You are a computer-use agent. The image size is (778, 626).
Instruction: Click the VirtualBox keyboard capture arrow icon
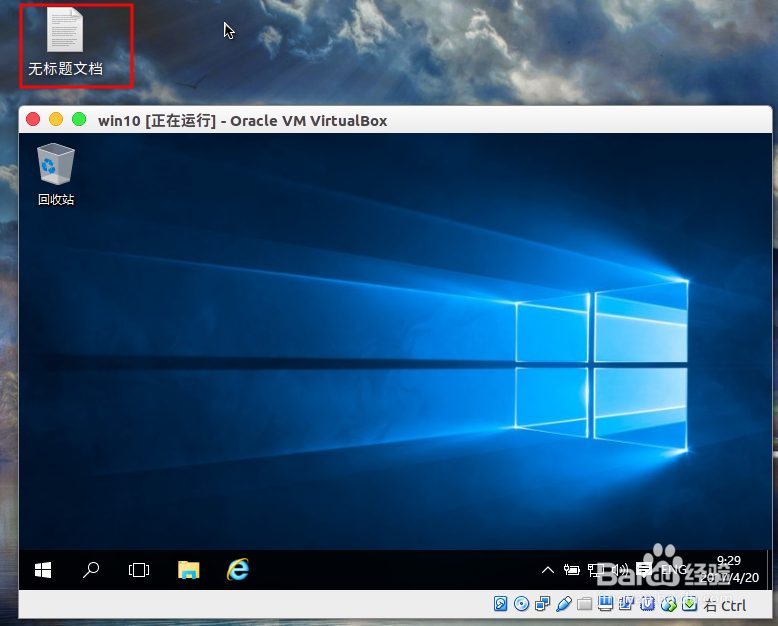pos(690,604)
